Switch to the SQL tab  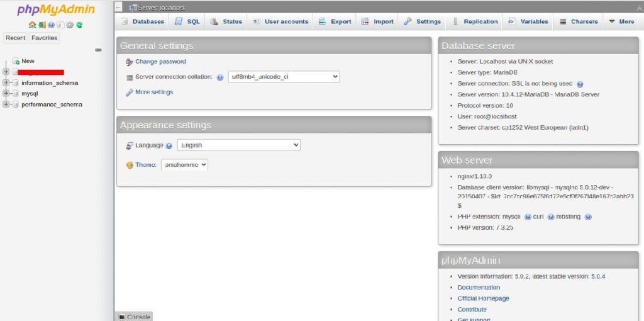point(187,21)
